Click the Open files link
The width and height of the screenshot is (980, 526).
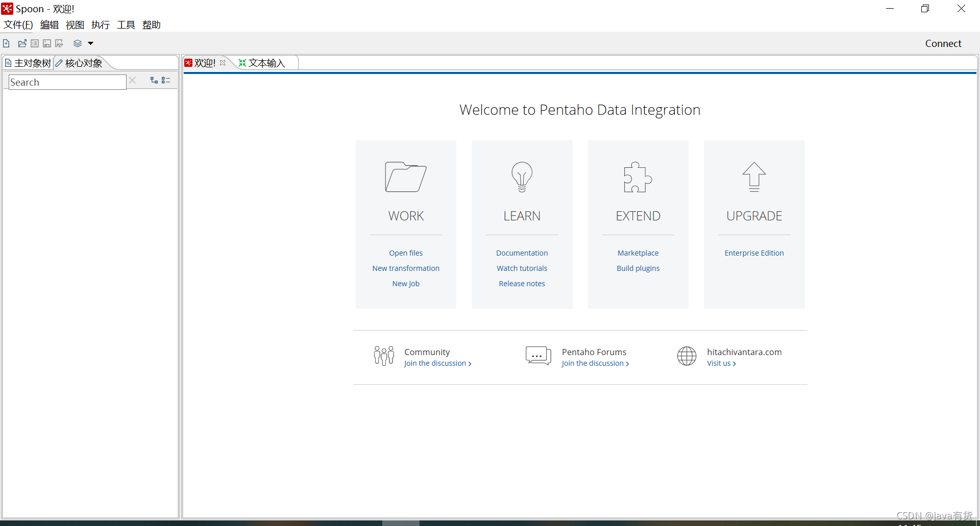coord(406,253)
